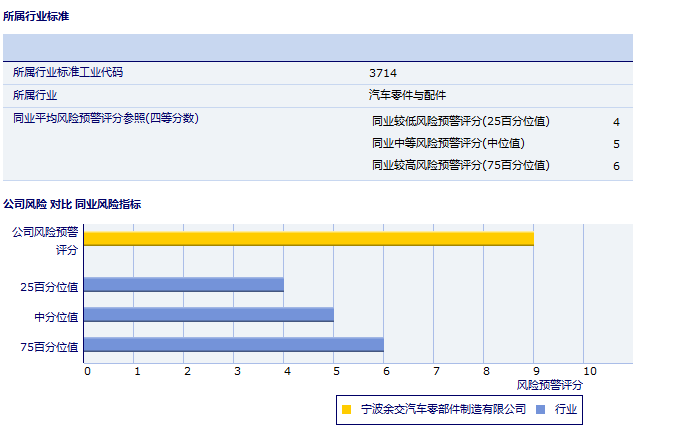Viewport: 677px width, 429px height.
Task: Select the 同业较高风险预警评分(75百分位值) text
Action: [460, 165]
